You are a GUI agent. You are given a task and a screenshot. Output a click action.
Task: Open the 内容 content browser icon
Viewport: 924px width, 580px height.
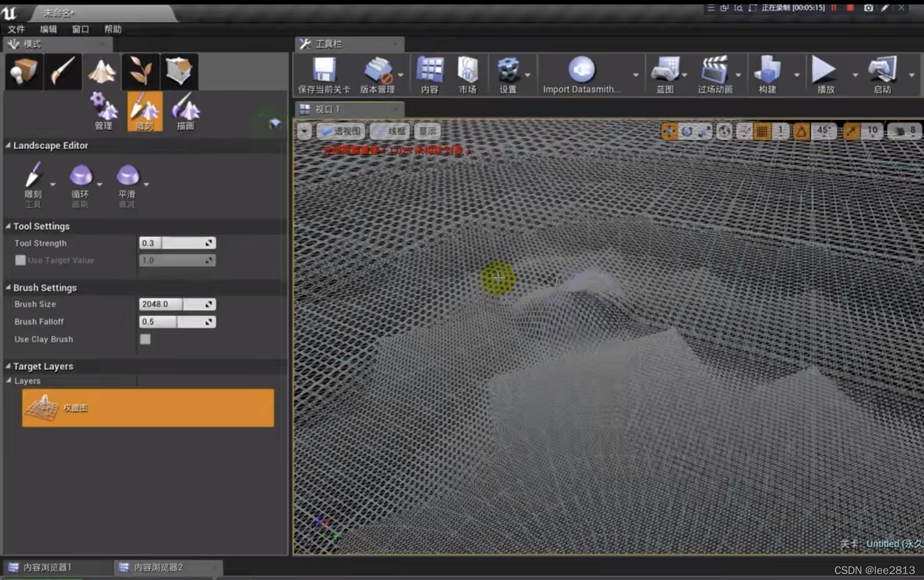point(430,75)
